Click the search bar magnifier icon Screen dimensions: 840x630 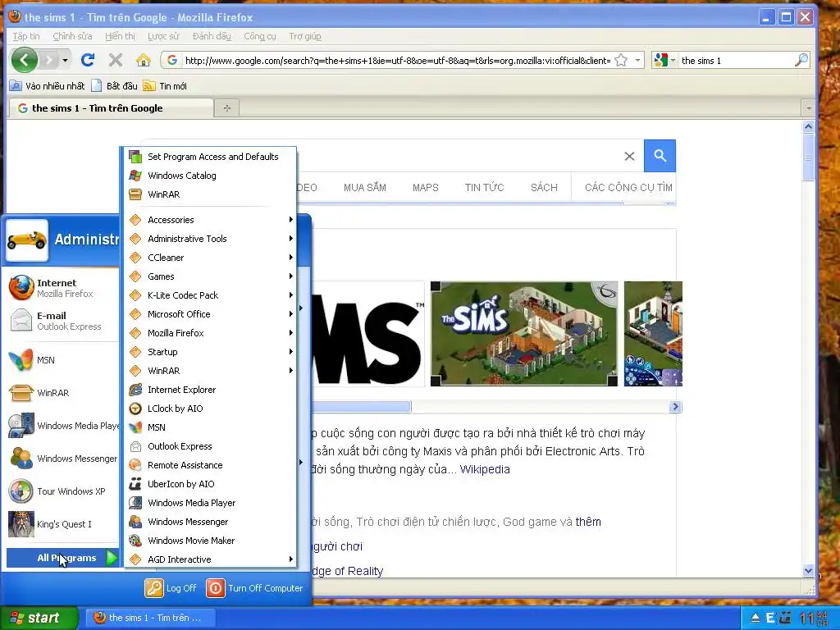801,60
